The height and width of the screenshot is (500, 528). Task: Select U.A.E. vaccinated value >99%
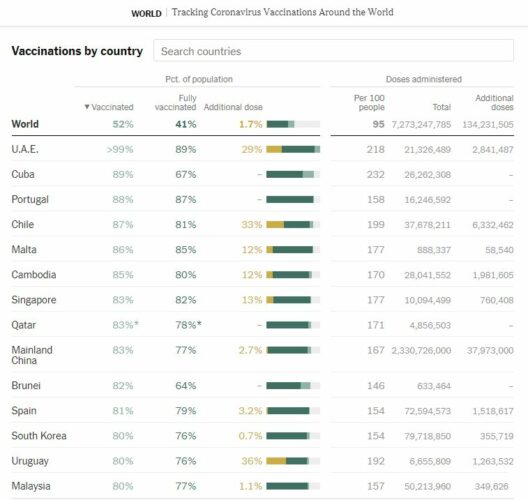pyautogui.click(x=120, y=149)
